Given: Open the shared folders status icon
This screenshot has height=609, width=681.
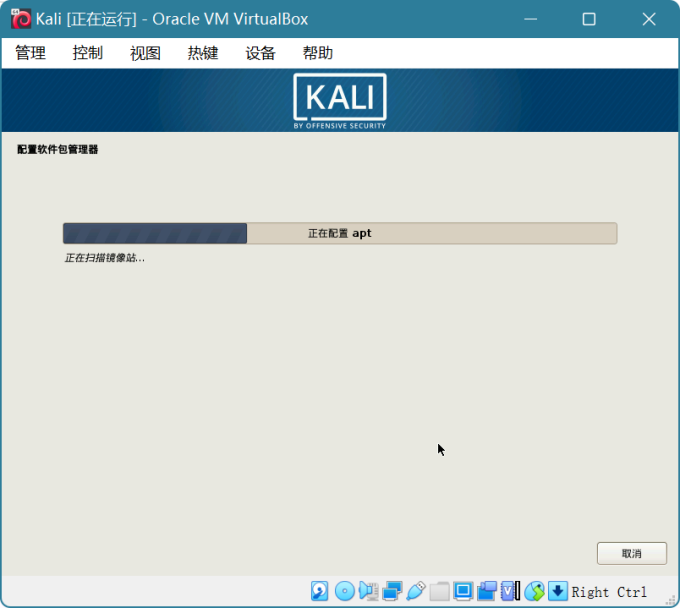Looking at the screenshot, I should tap(440, 591).
